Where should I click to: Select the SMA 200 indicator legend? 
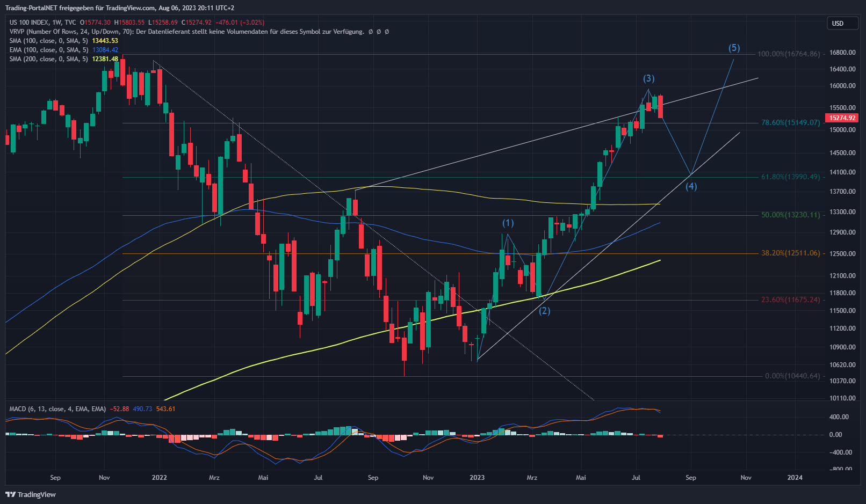48,59
